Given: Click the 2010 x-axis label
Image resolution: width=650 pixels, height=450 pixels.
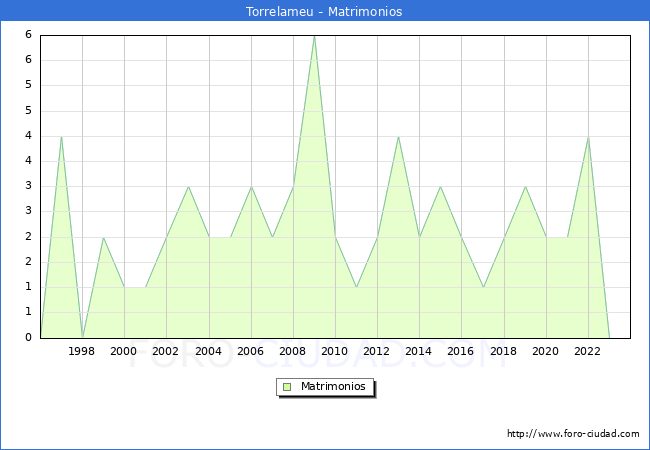Looking at the screenshot, I should click(x=335, y=351).
